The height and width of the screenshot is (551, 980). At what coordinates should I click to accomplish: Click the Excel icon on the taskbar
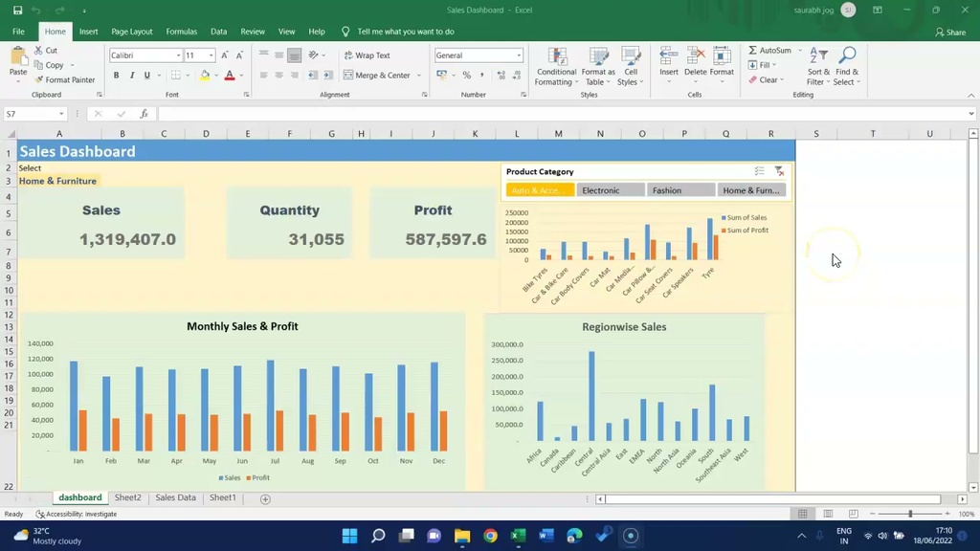point(518,536)
